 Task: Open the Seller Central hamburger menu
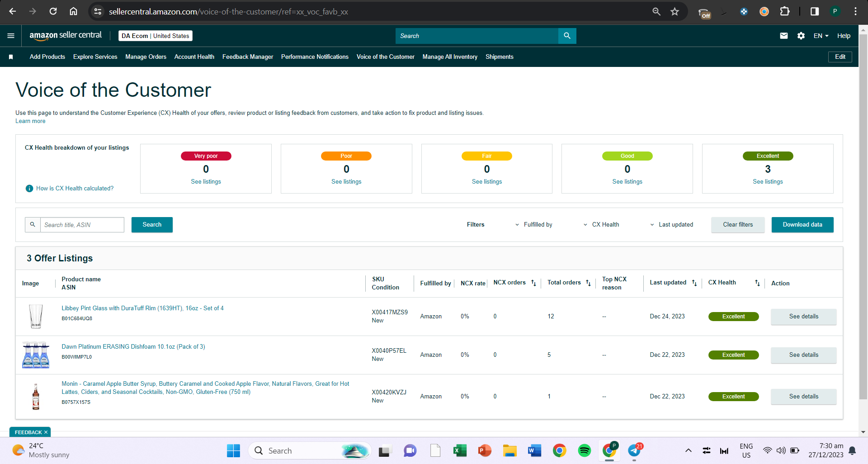pos(11,36)
